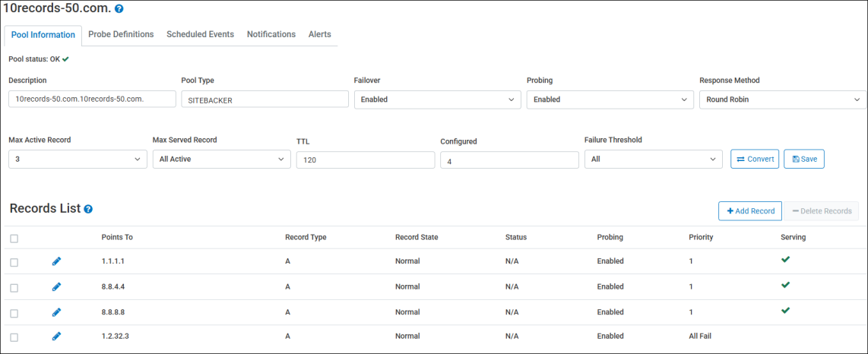868x354 pixels.
Task: Click the Add Record button
Action: point(749,211)
